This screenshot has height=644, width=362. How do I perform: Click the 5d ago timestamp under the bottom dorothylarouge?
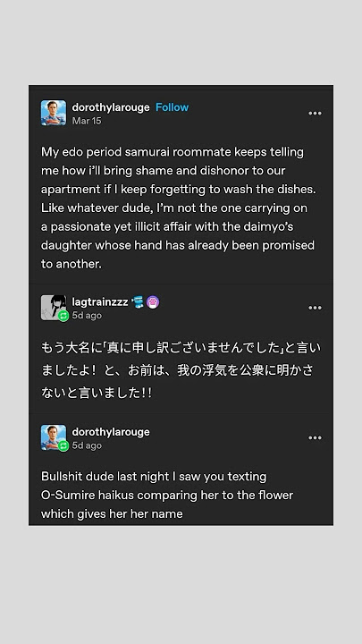click(87, 445)
